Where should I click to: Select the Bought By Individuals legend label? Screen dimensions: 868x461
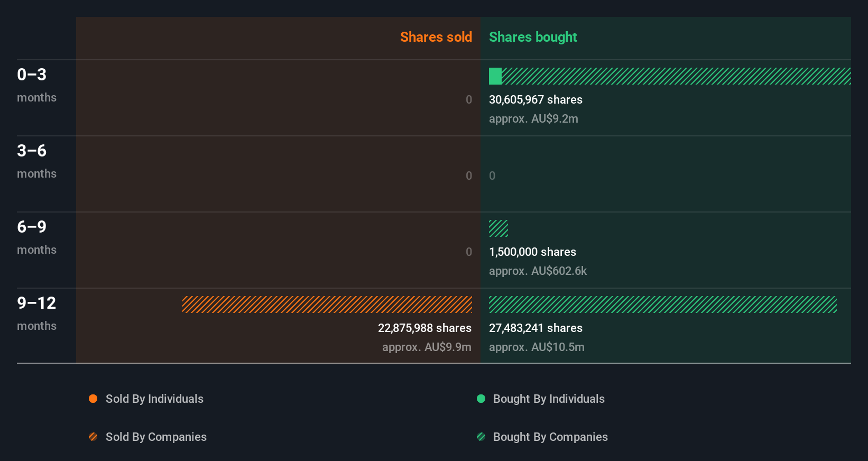pos(549,399)
